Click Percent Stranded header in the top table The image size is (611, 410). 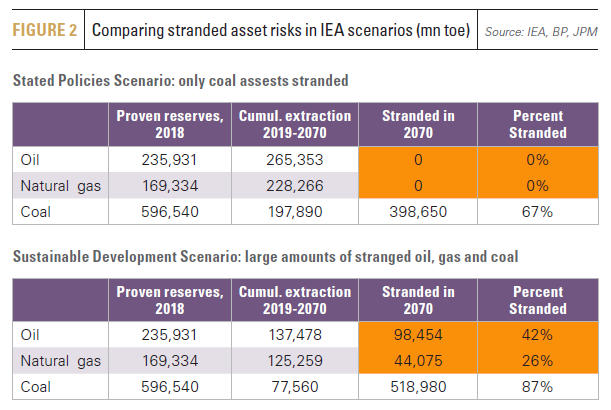pyautogui.click(x=537, y=124)
